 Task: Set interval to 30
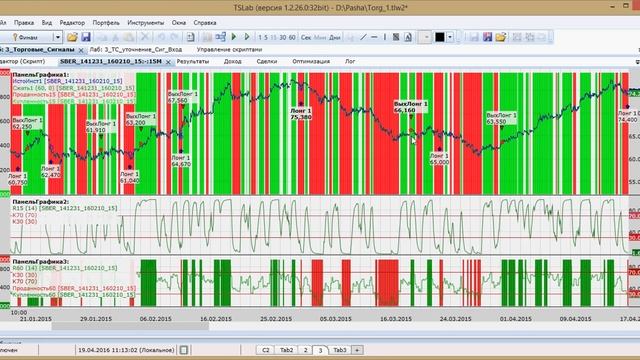tap(282, 37)
